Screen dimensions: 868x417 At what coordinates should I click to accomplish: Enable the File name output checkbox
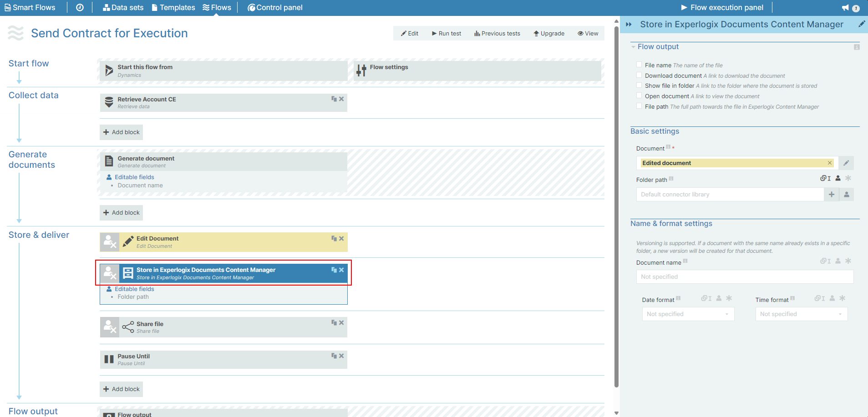coord(639,65)
